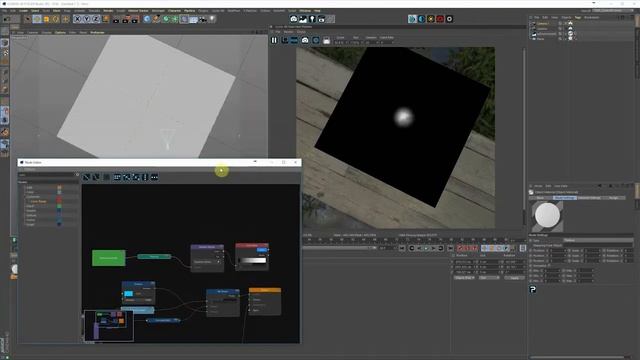Pause the Octane Live Viewer render
The width and height of the screenshot is (640, 360).
tap(274, 40)
